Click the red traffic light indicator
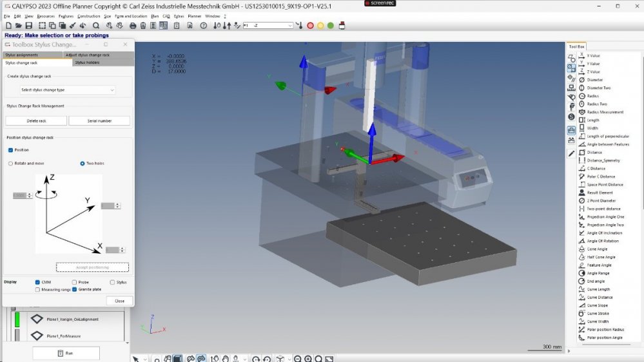Image resolution: width=644 pixels, height=362 pixels. click(310, 26)
